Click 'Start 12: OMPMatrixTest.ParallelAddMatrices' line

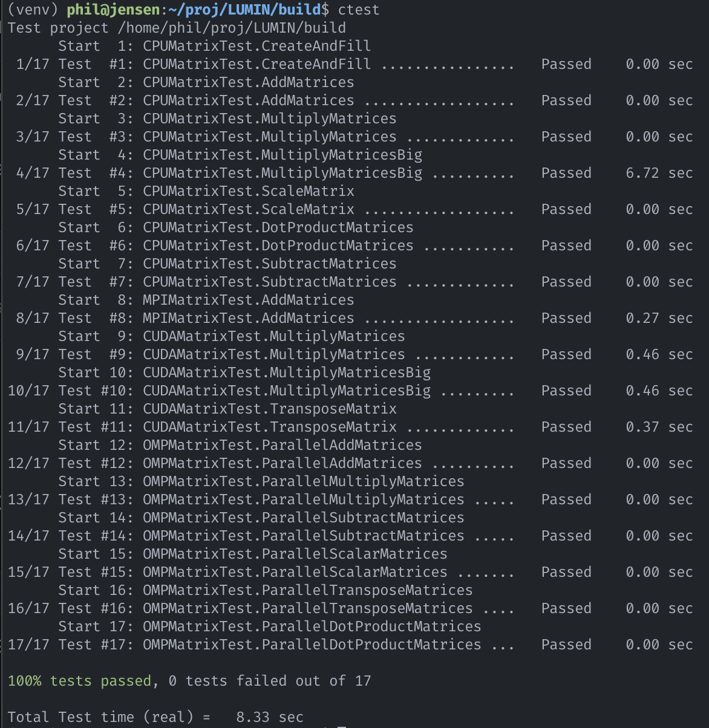pyautogui.click(x=240, y=445)
